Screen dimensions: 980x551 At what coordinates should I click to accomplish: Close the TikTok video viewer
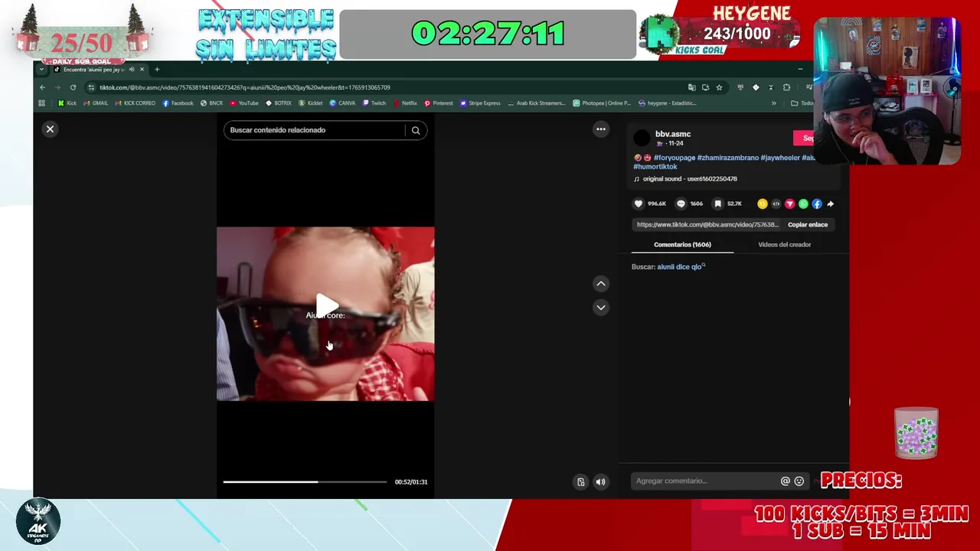[x=50, y=129]
